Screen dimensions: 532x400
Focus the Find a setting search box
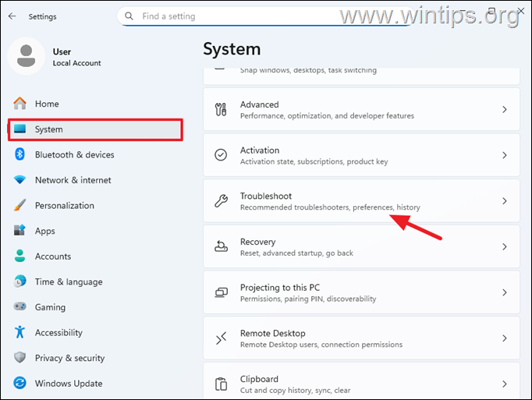266,16
